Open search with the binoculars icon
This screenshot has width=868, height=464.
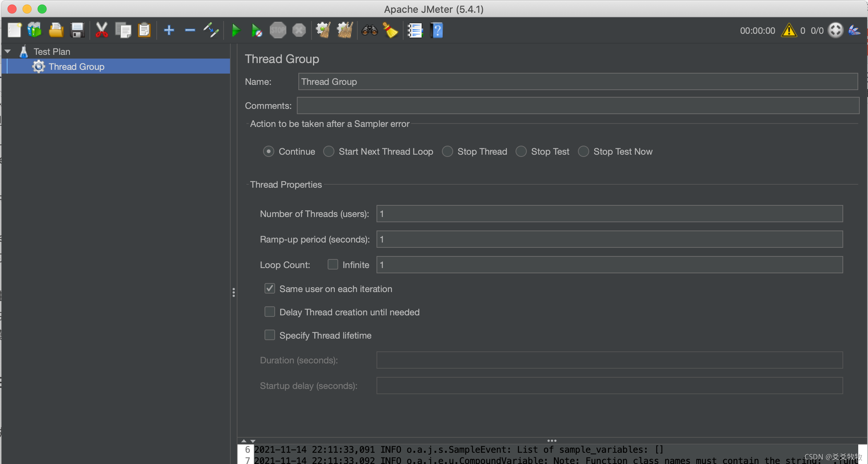pyautogui.click(x=369, y=30)
